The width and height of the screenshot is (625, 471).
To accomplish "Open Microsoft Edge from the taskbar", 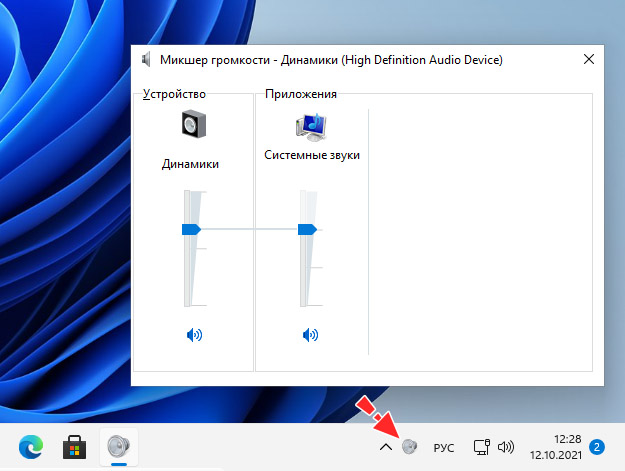I will point(31,447).
